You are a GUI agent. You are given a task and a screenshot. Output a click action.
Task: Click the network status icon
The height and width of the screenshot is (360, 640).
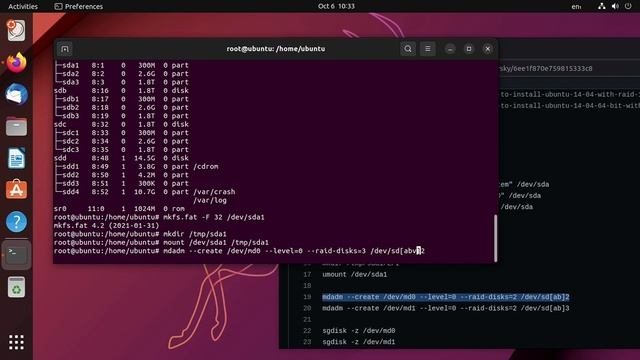coord(602,7)
